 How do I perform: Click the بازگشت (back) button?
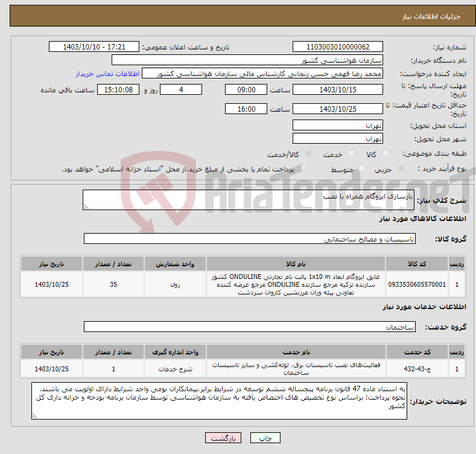tap(223, 438)
